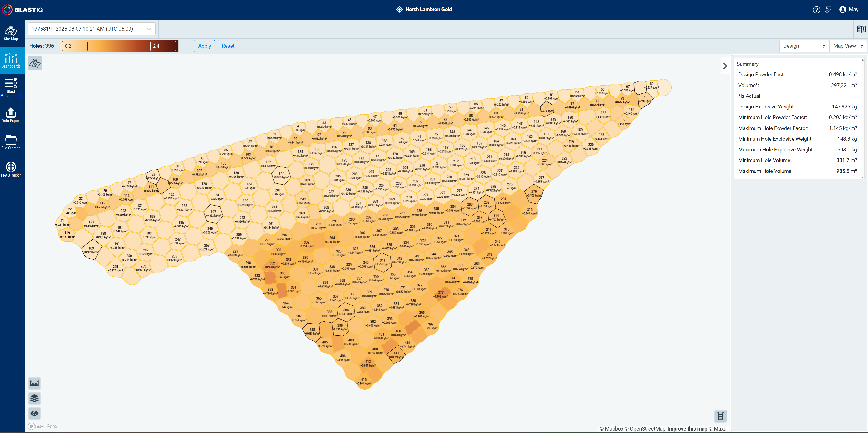Open the Design dropdown selector
The image size is (868, 433).
tap(804, 46)
